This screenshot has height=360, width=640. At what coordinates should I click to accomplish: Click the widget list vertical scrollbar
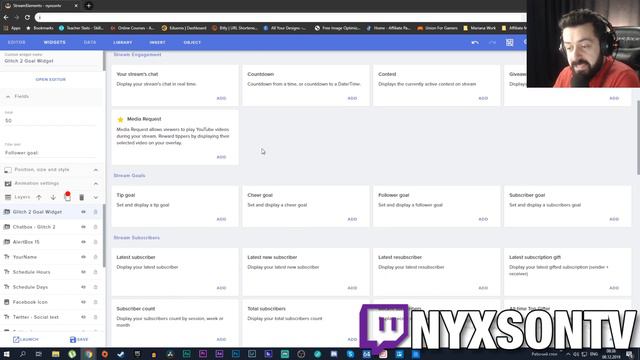(638, 137)
